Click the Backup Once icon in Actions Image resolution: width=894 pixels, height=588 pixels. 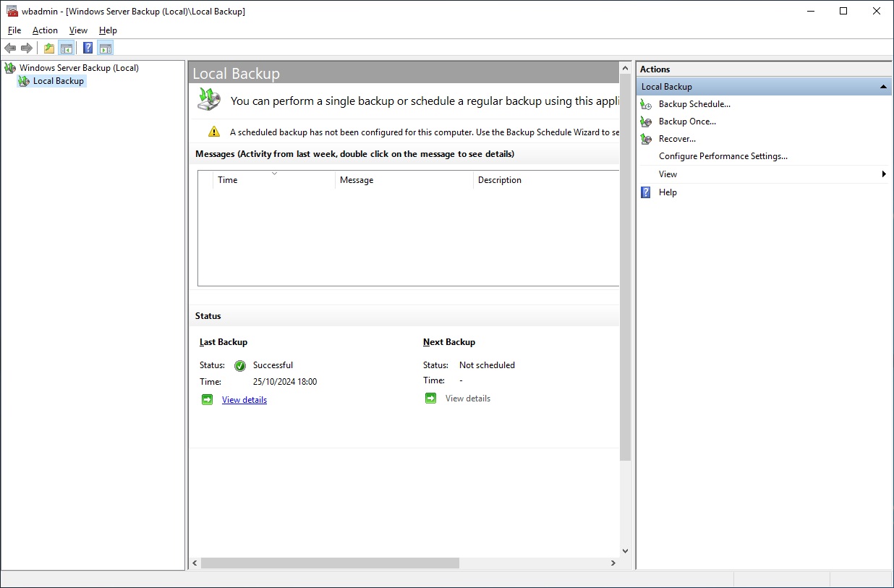(x=646, y=122)
